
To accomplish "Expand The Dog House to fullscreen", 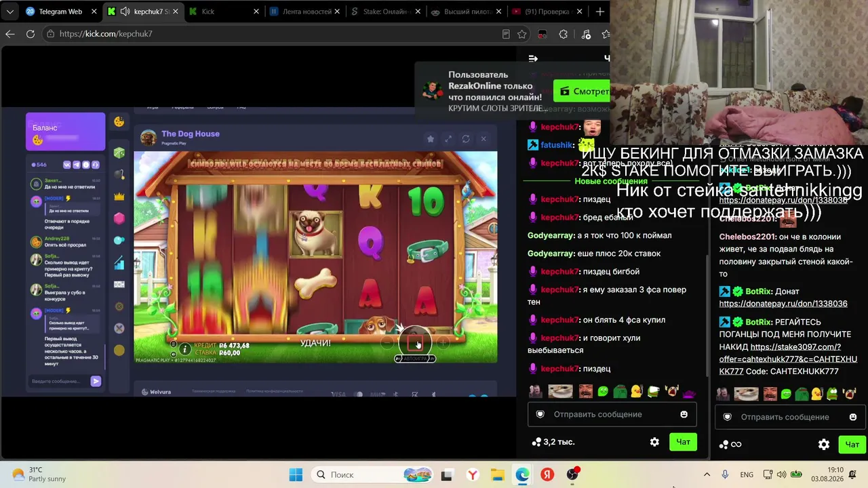I will pos(448,138).
